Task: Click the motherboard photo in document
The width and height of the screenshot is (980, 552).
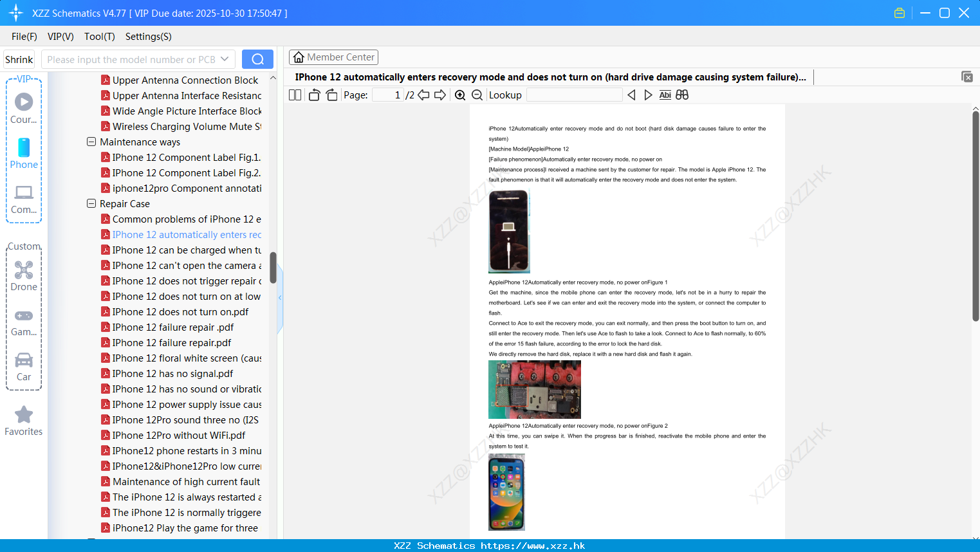Action: (x=535, y=389)
